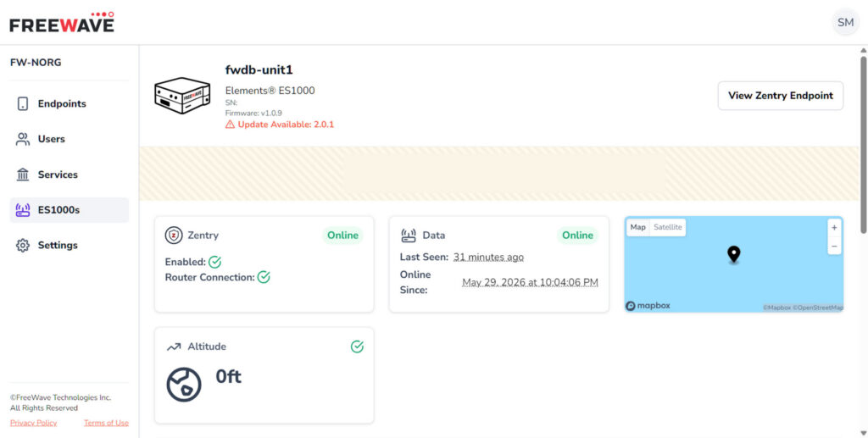
Task: Zoom out the map with minus button
Action: (834, 246)
